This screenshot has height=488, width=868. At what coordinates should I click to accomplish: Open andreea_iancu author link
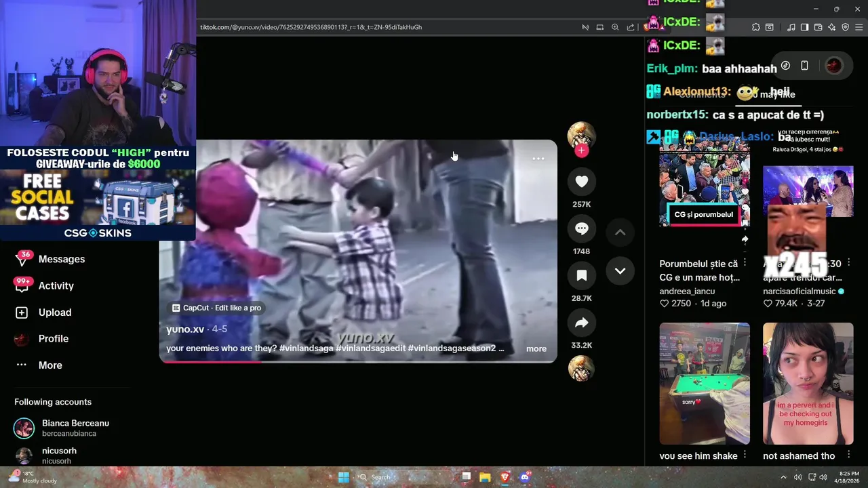tap(687, 291)
